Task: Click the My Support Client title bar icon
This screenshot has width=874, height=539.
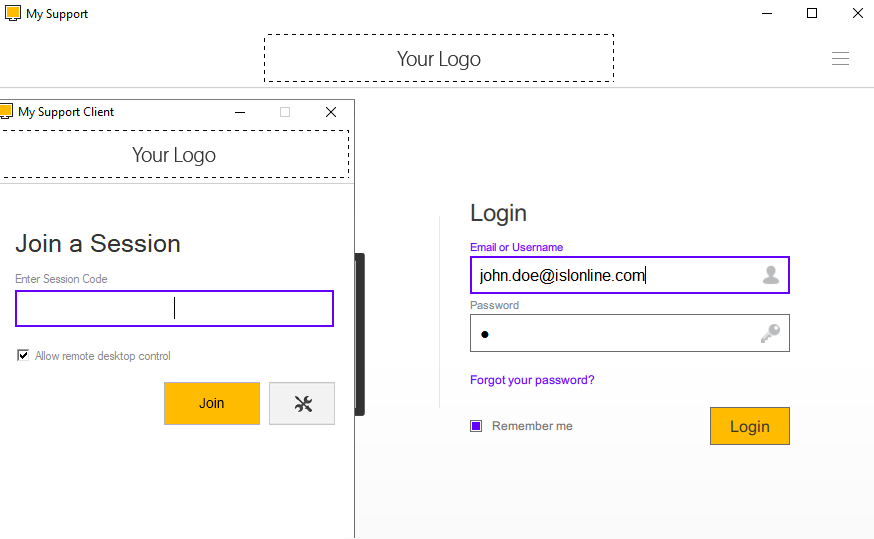Action: point(5,112)
